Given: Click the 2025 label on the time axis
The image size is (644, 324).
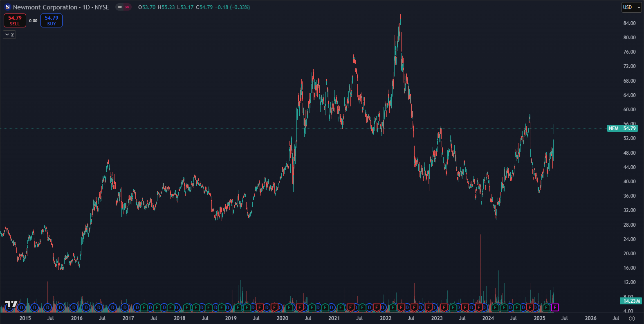Looking at the screenshot, I should (x=539, y=318).
